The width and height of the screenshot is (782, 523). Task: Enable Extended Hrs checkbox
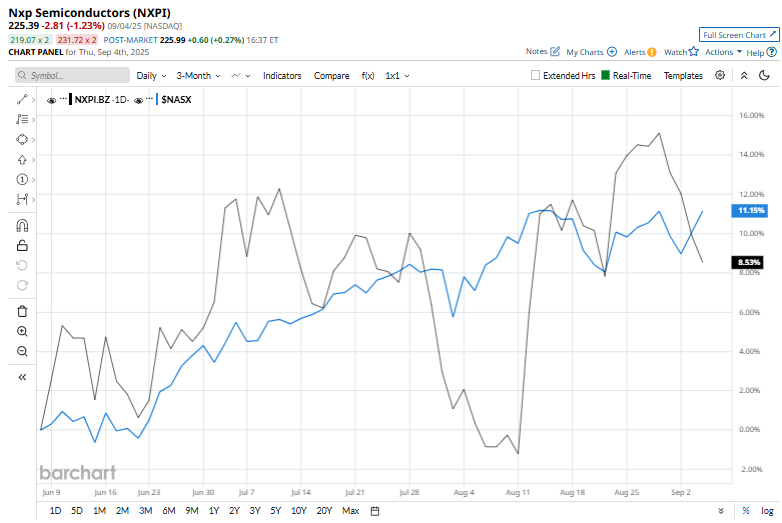coord(535,75)
